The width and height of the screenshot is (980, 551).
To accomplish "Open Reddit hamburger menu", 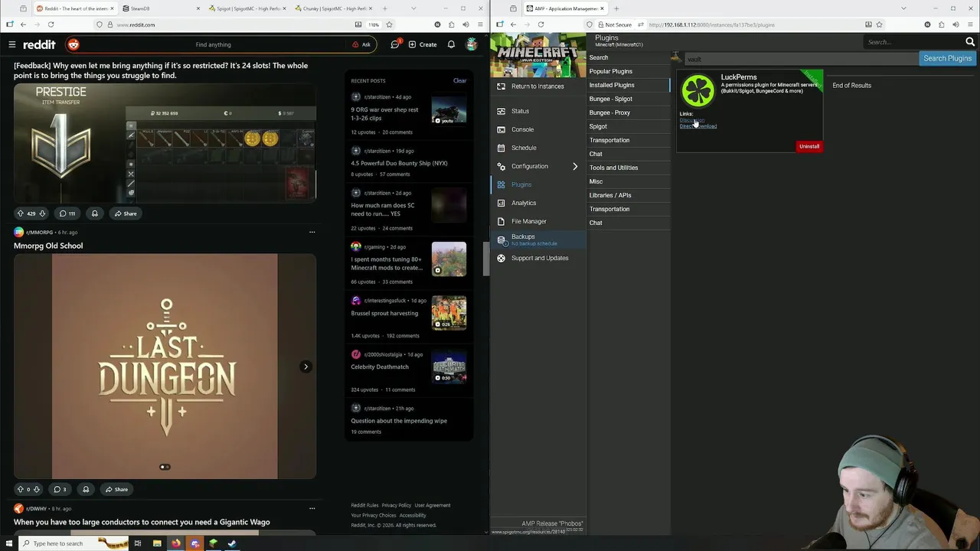I will [12, 44].
